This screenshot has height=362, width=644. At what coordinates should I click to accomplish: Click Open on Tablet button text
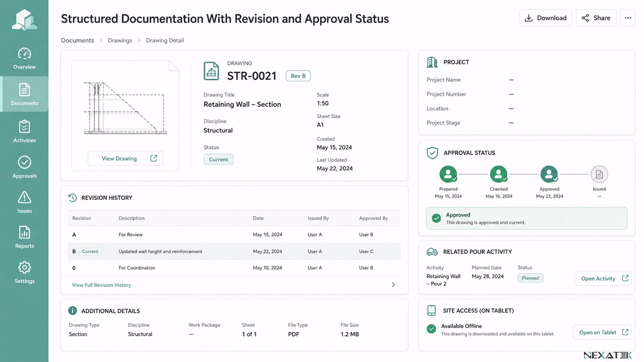598,333
